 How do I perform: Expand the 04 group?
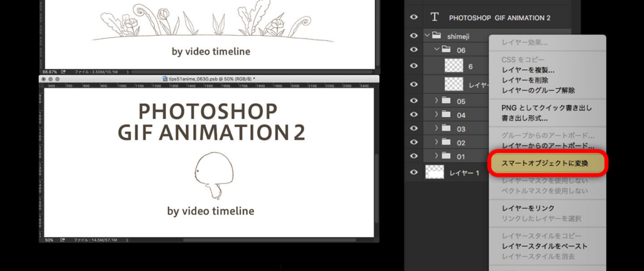click(x=436, y=114)
